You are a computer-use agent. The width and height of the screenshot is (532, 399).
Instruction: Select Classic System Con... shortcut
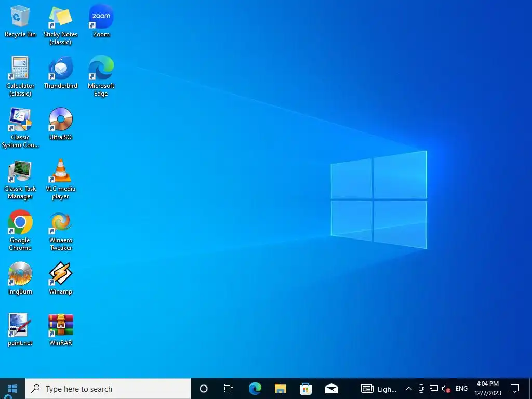pyautogui.click(x=20, y=128)
